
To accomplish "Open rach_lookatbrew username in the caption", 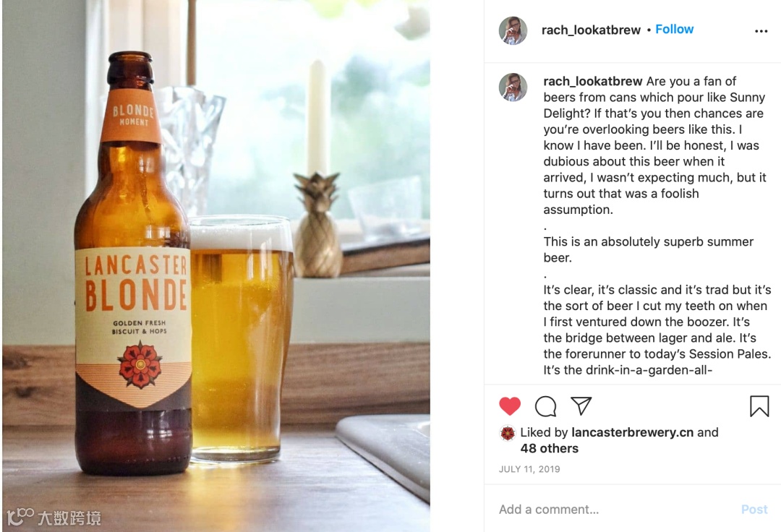I will [x=593, y=81].
